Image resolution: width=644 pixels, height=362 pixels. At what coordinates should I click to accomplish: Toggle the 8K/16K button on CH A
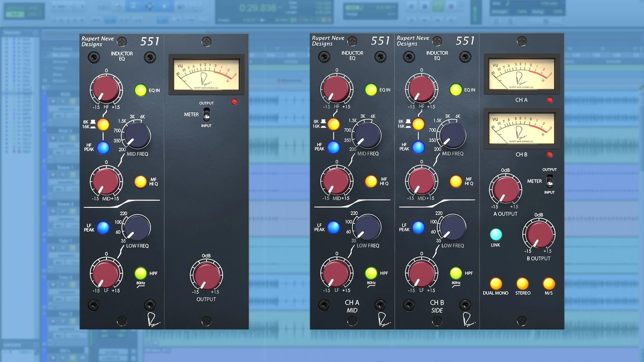pyautogui.click(x=334, y=124)
